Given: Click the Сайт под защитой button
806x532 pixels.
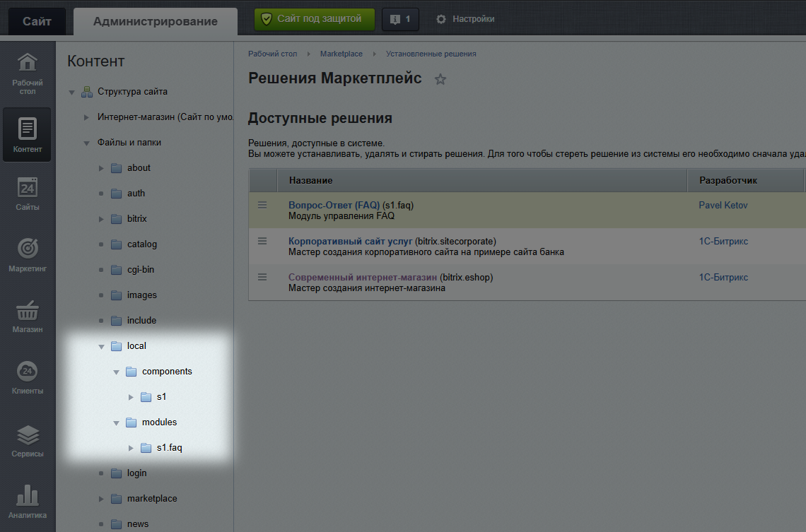Looking at the screenshot, I should (x=314, y=19).
